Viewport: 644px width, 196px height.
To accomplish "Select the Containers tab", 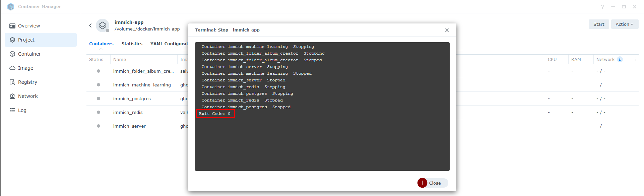I will (x=101, y=44).
